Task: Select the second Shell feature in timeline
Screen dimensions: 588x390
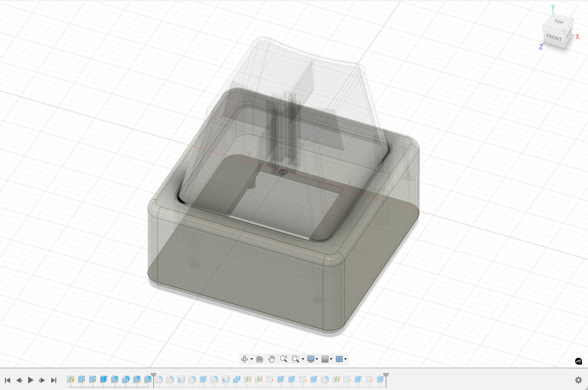Action: click(x=225, y=379)
